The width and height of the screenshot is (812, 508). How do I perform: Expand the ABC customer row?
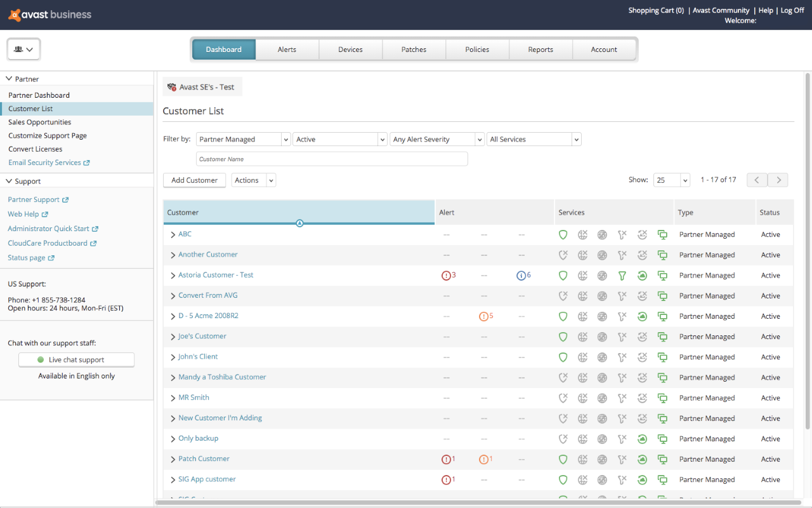173,235
